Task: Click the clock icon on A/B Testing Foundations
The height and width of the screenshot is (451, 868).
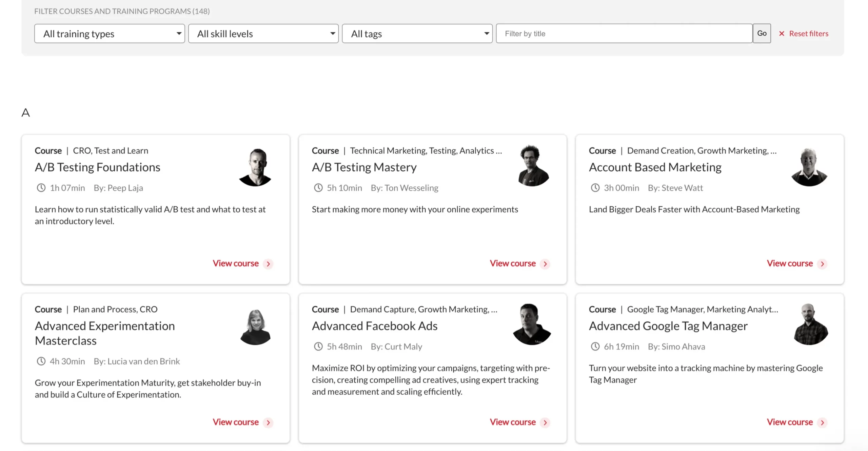Action: (41, 187)
